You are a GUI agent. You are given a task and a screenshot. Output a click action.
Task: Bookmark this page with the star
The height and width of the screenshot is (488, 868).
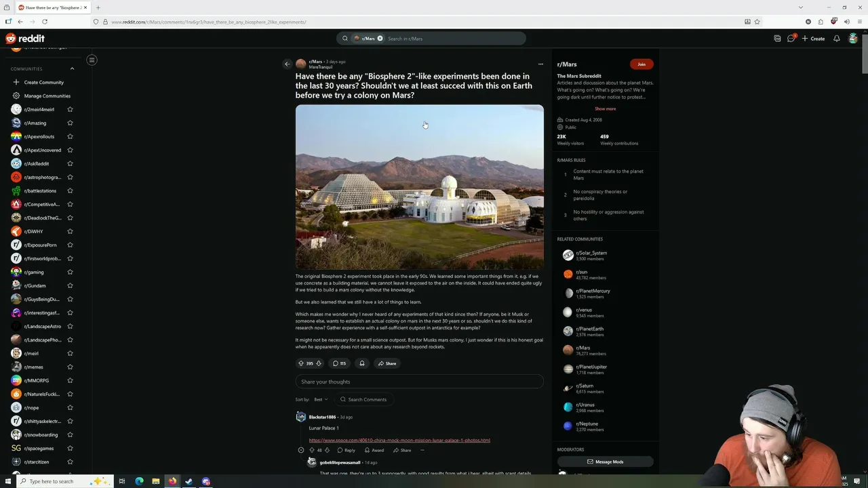coord(757,22)
